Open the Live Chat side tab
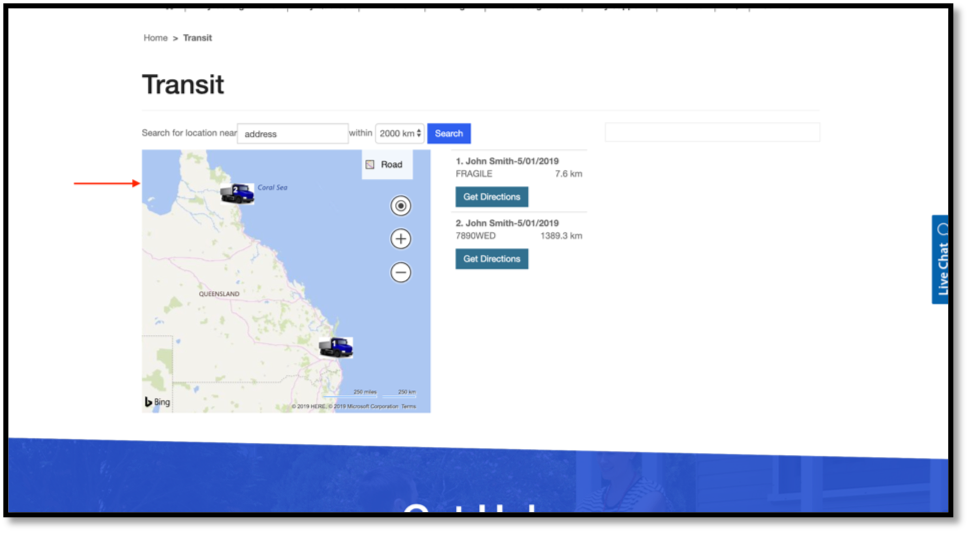 (x=941, y=259)
